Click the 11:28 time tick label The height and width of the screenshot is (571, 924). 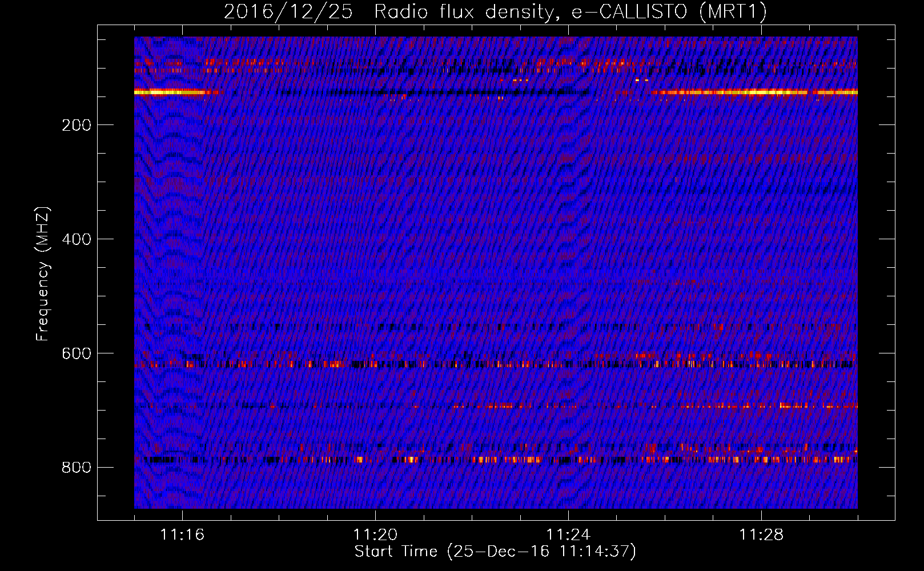click(761, 534)
